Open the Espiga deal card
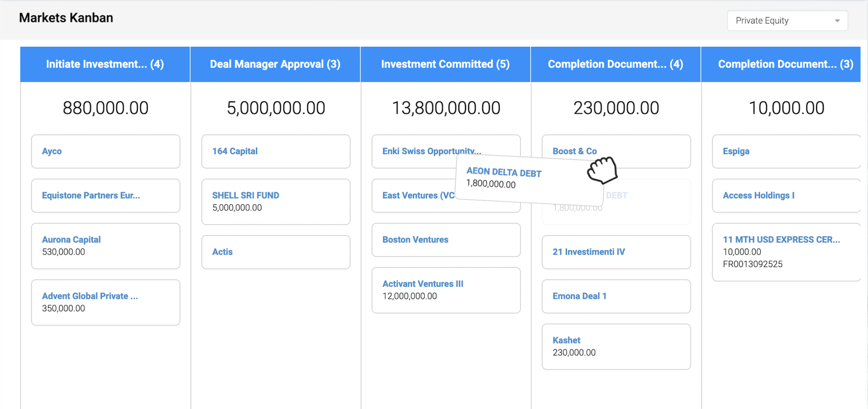This screenshot has width=868, height=409. pos(786,152)
